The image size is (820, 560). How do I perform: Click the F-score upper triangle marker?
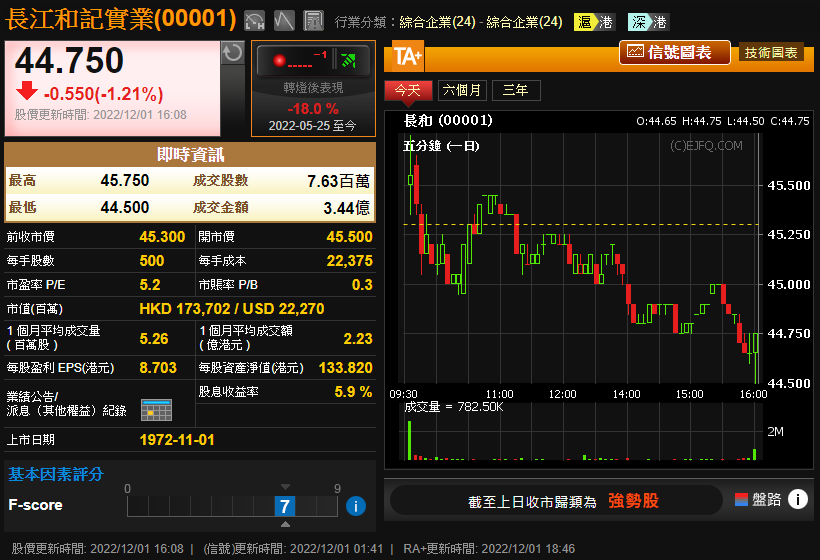(285, 487)
